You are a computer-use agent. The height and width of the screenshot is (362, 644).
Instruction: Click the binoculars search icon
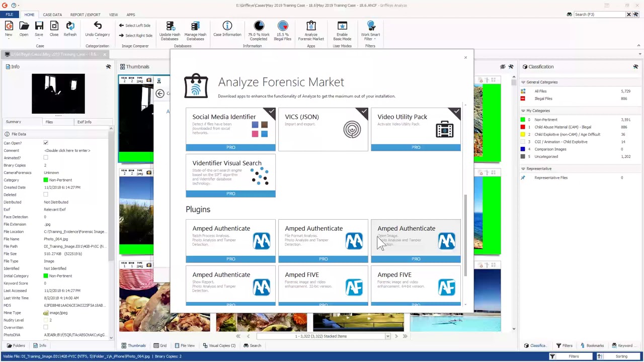[569, 14]
